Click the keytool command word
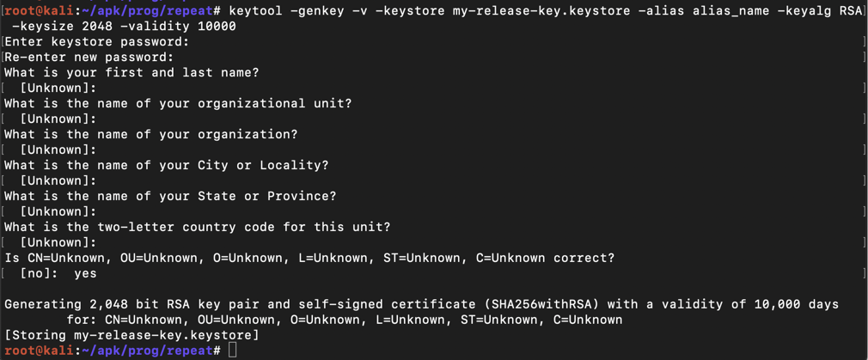868x360 pixels. 260,10
